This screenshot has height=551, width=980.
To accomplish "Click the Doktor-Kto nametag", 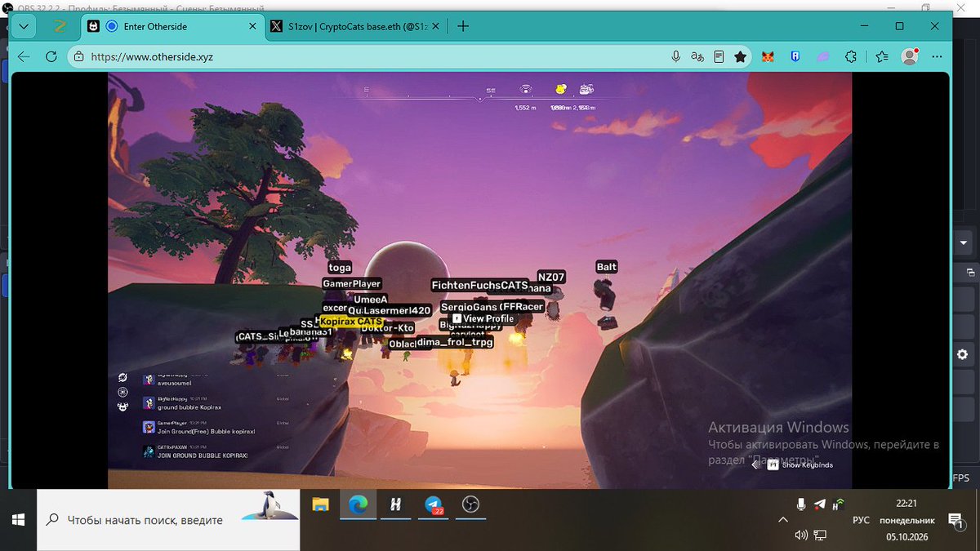I will [x=388, y=328].
